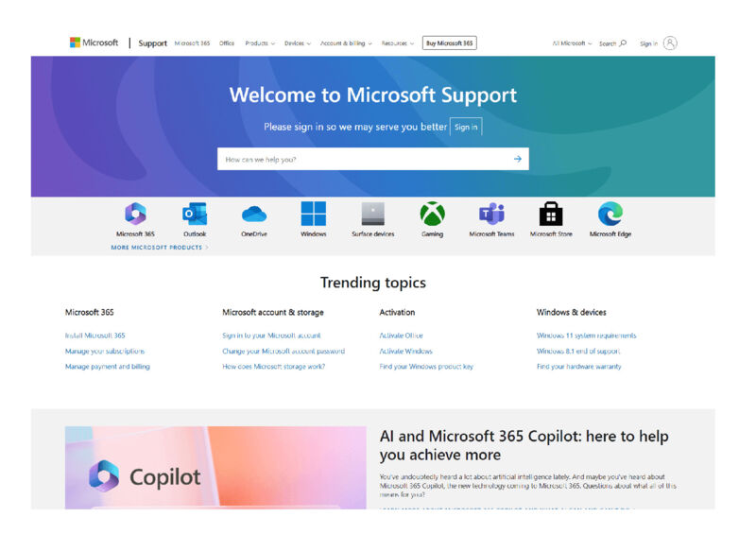Viewport: 756px width, 534px height.
Task: Click AI and Microsoft 365 Copilot headline
Action: coord(524,445)
